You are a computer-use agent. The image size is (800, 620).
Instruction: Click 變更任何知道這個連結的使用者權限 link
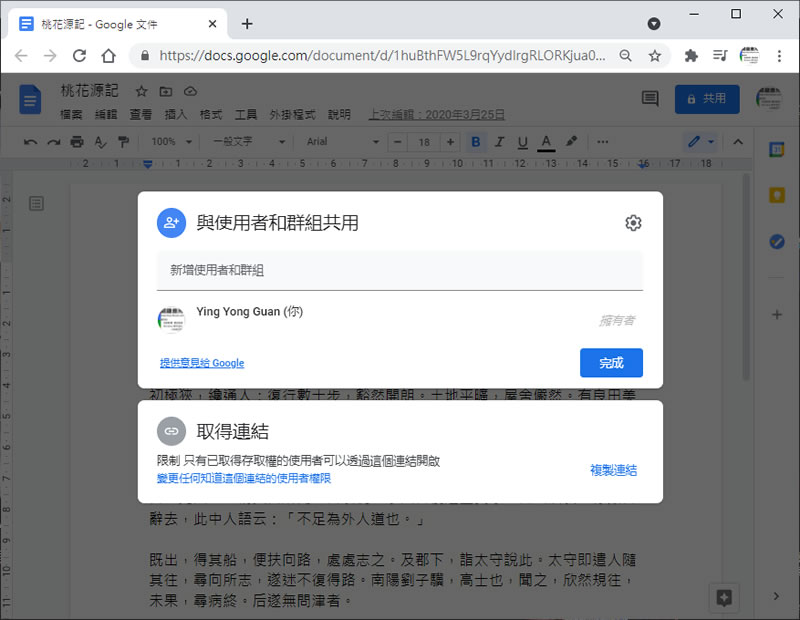244,478
